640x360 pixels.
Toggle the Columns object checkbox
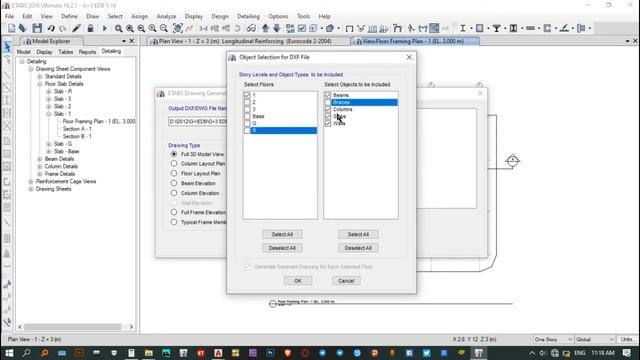(x=328, y=109)
